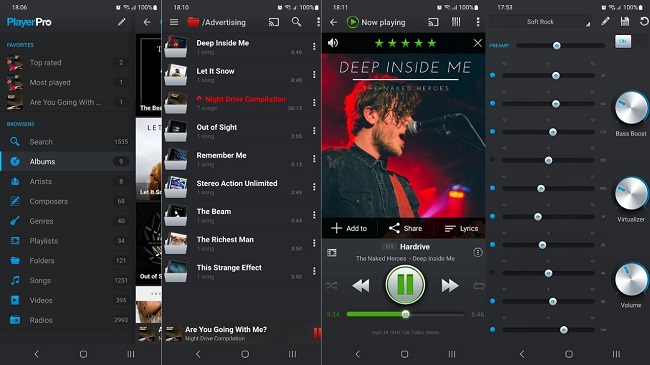The width and height of the screenshot is (650, 365).
Task: Open Most played favorite
Action: click(x=67, y=83)
